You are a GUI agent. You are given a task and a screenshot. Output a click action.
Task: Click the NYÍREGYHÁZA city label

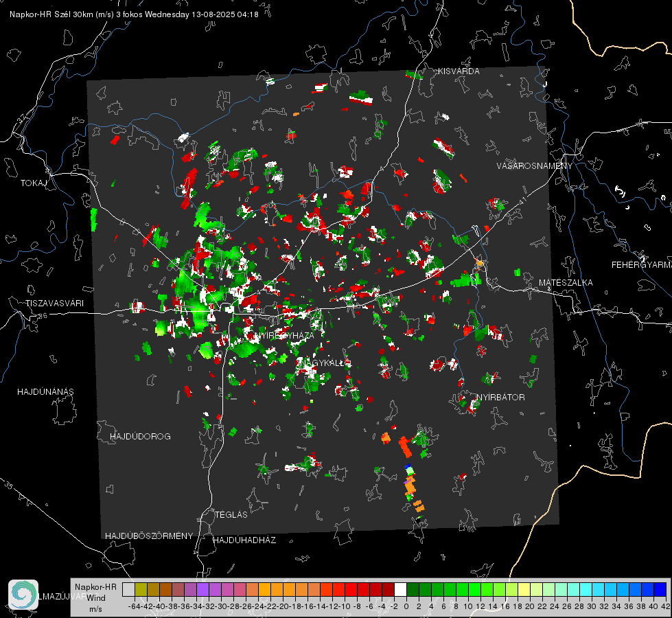(284, 335)
